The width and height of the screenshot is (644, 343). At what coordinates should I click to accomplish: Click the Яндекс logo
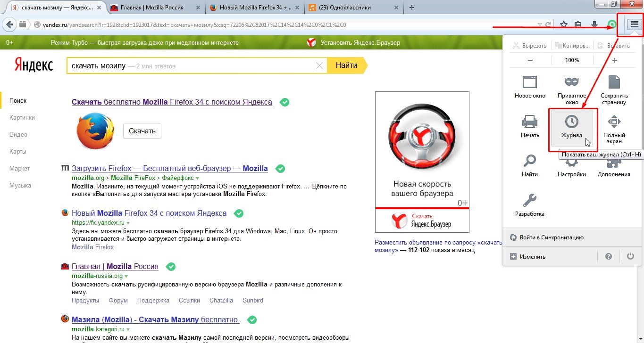[x=33, y=65]
